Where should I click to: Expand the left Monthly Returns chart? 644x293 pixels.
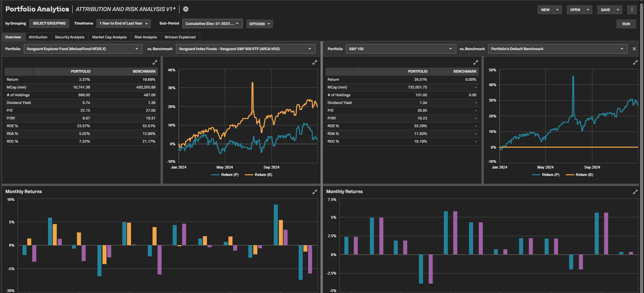point(315,192)
